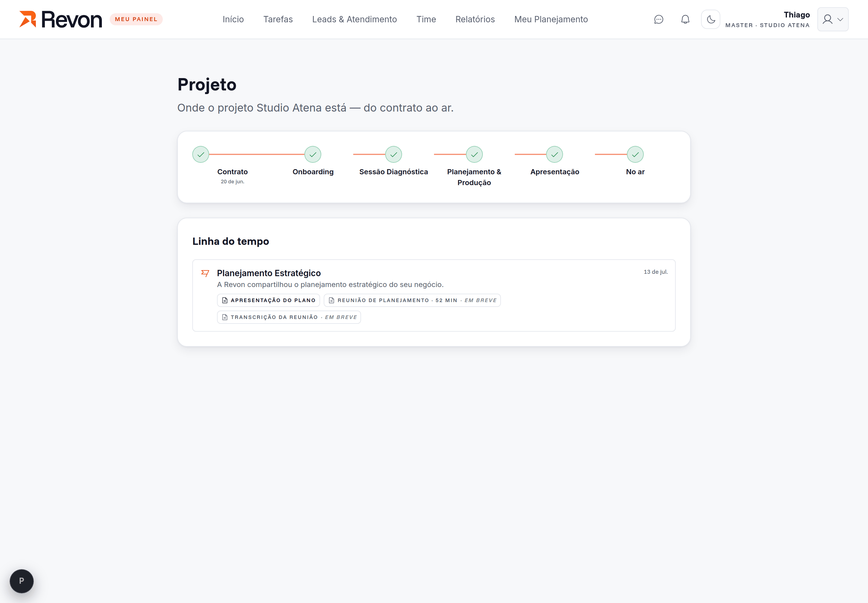Open Leads & Atendimento menu
This screenshot has height=603, width=868.
pos(354,19)
